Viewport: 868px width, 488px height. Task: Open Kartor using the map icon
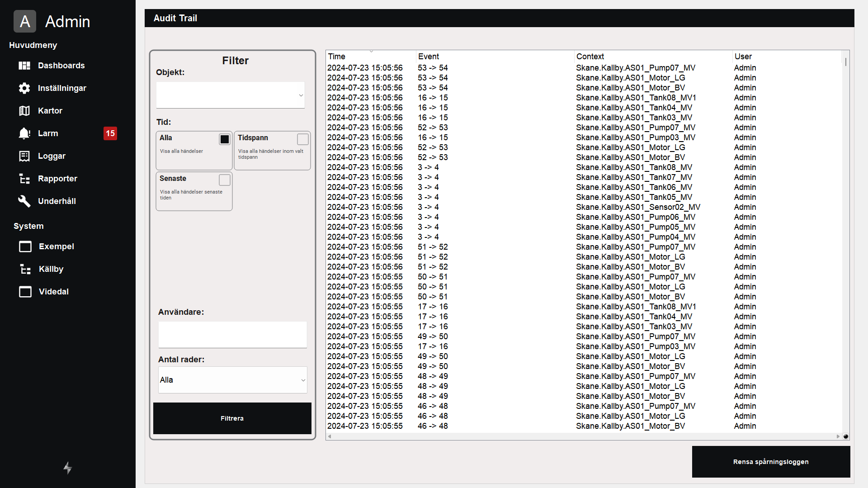coord(24,111)
